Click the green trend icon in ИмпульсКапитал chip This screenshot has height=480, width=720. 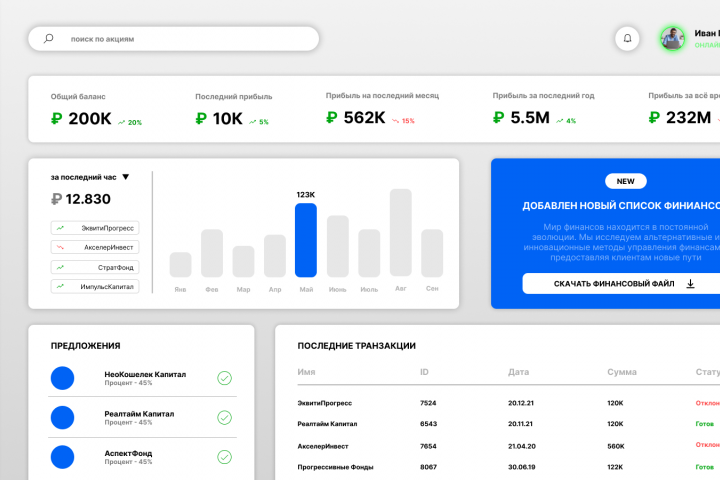[60, 286]
